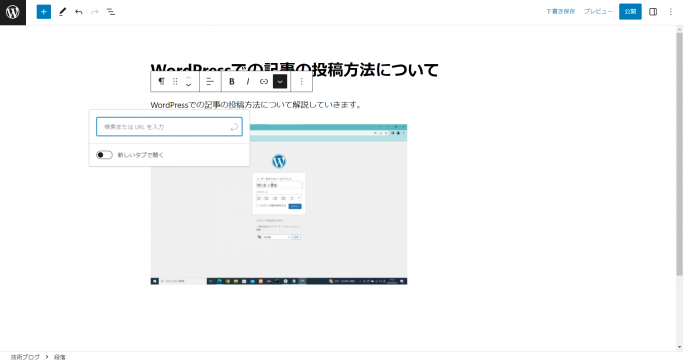Open more rich text controls dropdown
The image size is (683, 360).
coord(280,82)
